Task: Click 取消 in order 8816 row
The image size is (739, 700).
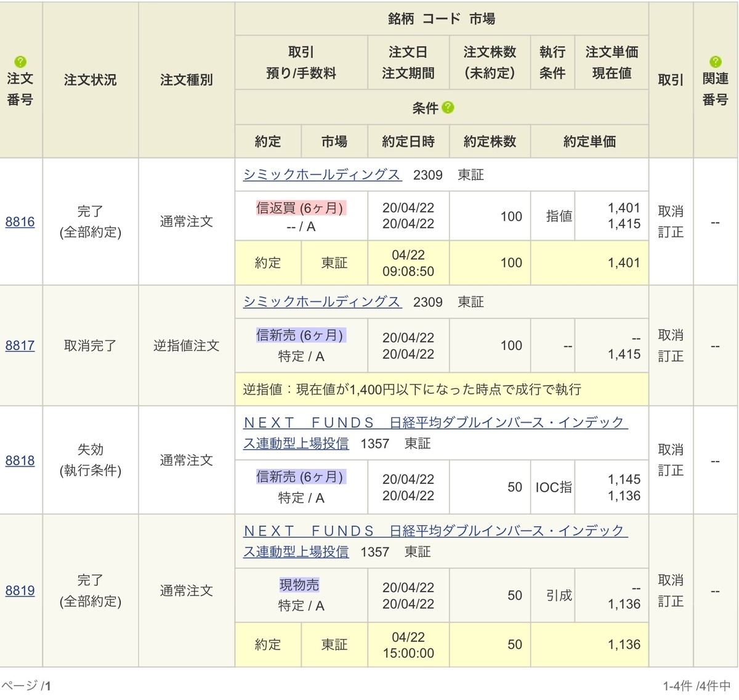Action: point(671,211)
